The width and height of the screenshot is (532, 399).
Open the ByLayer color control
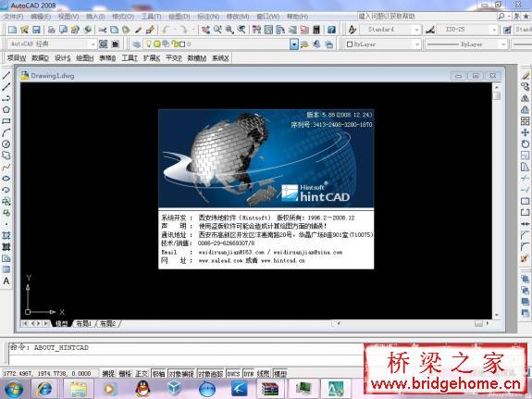pyautogui.click(x=383, y=44)
